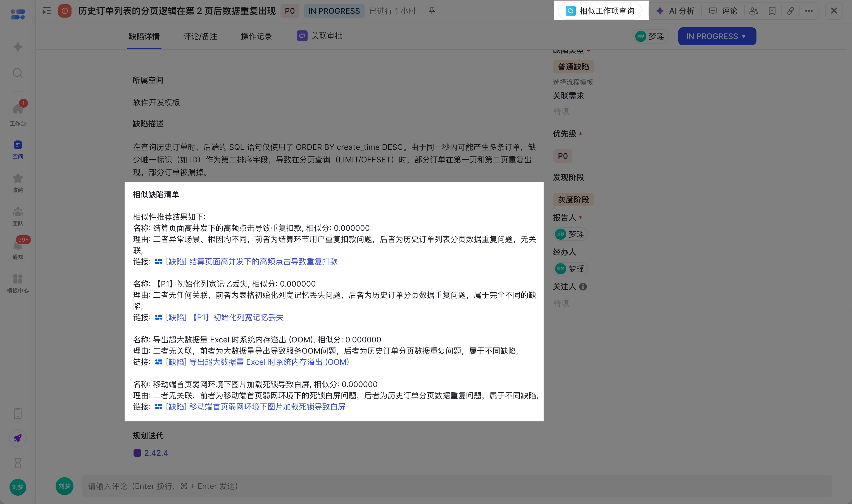This screenshot has height=504, width=852.
Task: Switch to 评论/备注 tab
Action: click(x=200, y=36)
